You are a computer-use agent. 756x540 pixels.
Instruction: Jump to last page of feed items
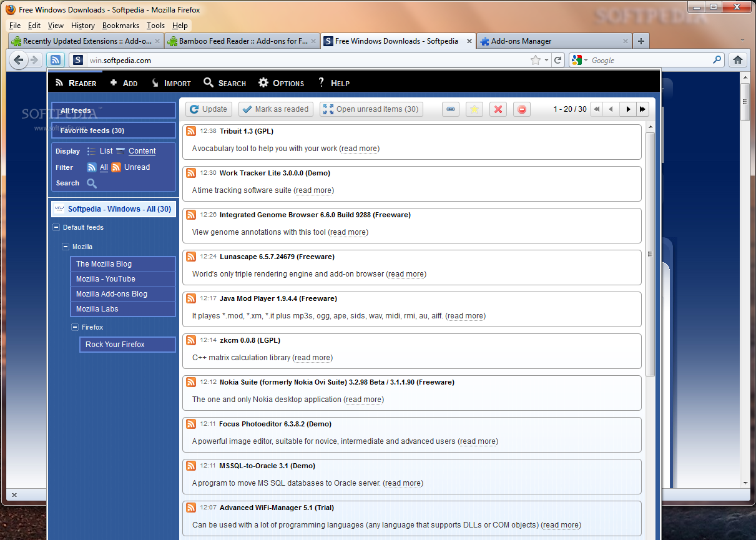pyautogui.click(x=642, y=109)
